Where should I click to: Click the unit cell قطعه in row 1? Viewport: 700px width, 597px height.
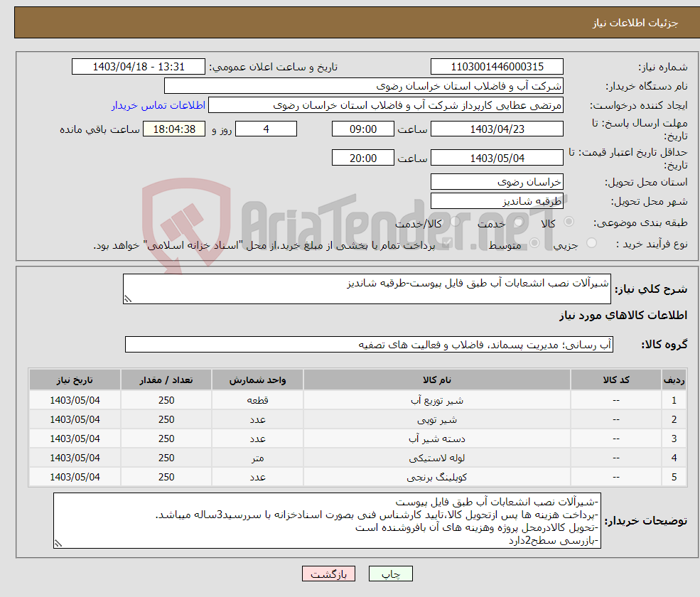257,401
